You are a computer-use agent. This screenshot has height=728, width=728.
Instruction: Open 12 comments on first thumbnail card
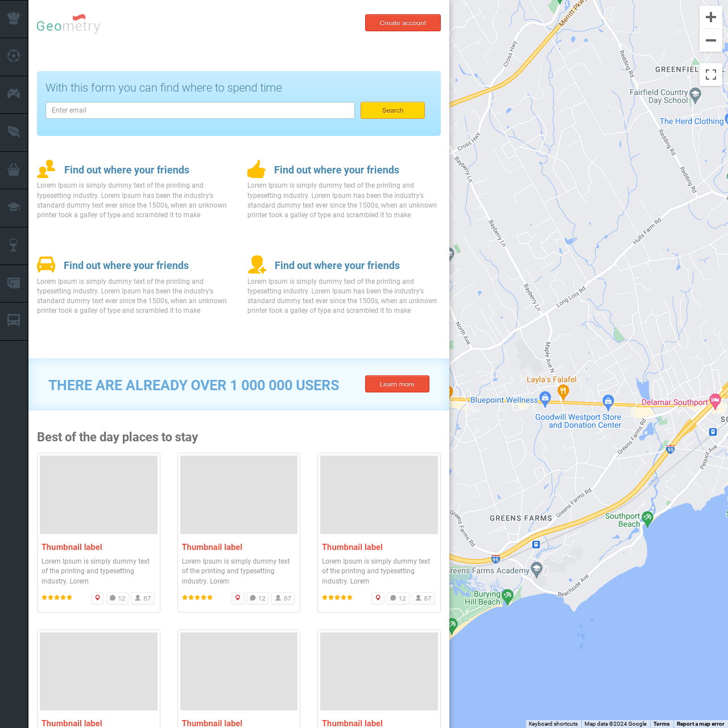point(117,598)
